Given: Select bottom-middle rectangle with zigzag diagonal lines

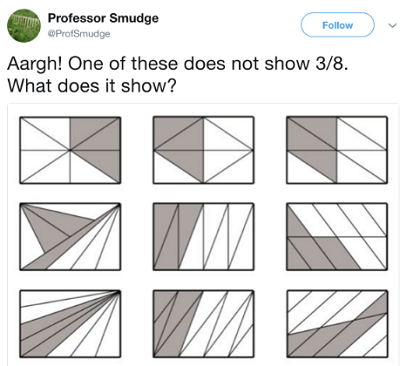Looking at the screenshot, I should point(203,324).
